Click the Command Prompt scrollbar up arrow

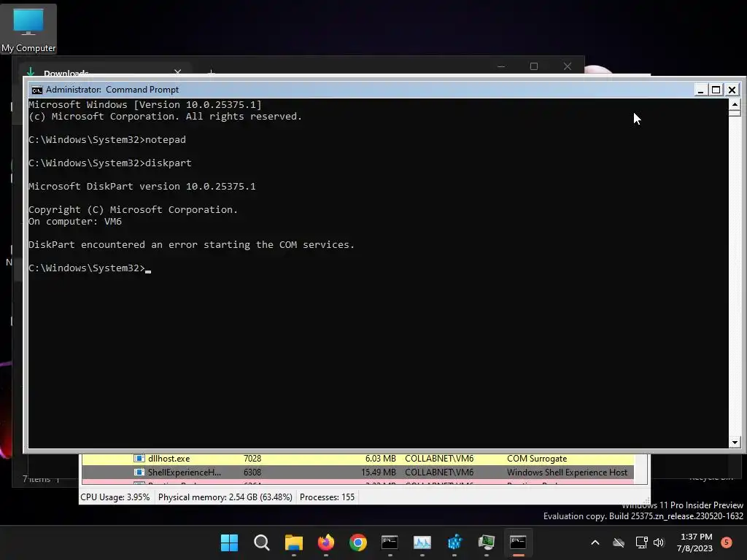click(x=735, y=104)
